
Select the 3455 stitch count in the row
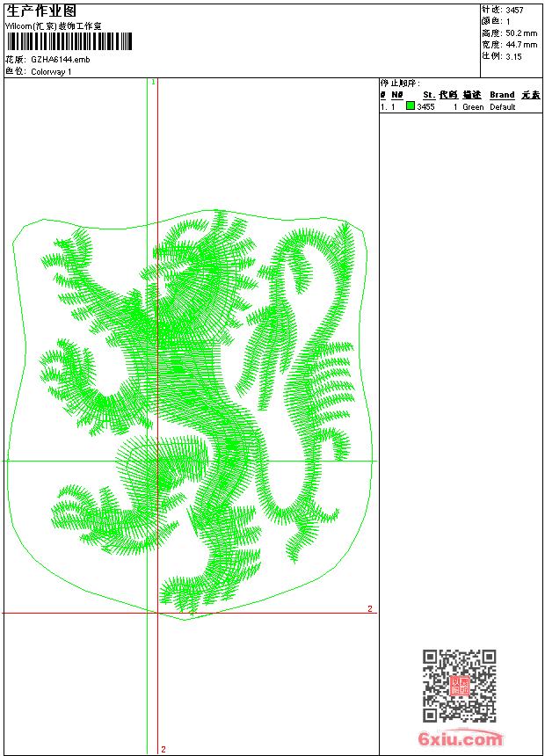(x=425, y=107)
